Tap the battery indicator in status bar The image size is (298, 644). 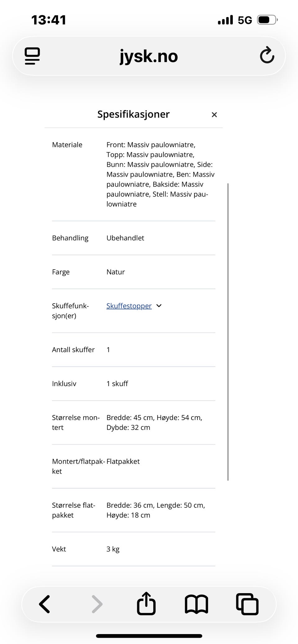tap(267, 20)
